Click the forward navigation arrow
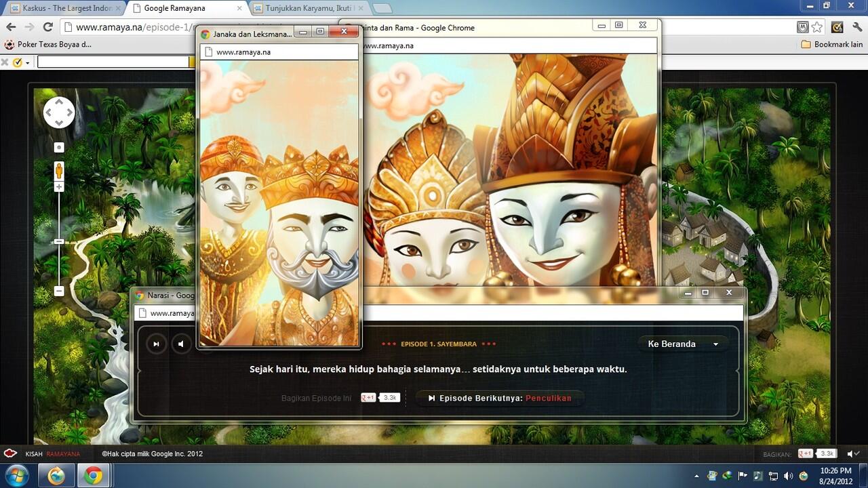Viewport: 868px width, 488px height. 29,27
